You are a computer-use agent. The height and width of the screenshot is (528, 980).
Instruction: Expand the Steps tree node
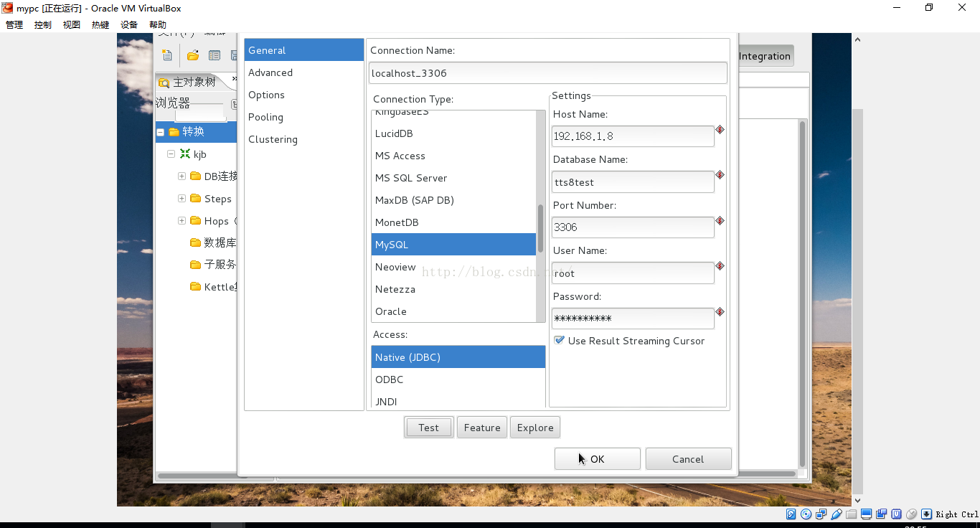[x=182, y=198]
